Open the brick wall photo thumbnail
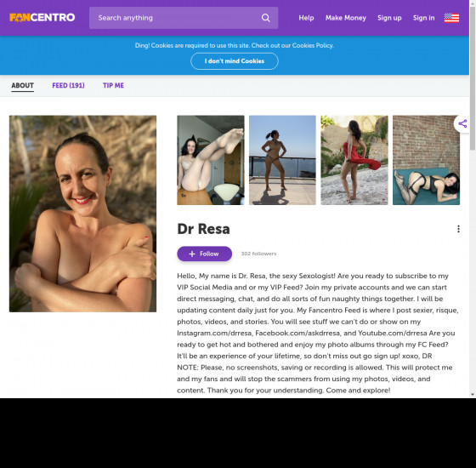 coord(426,160)
